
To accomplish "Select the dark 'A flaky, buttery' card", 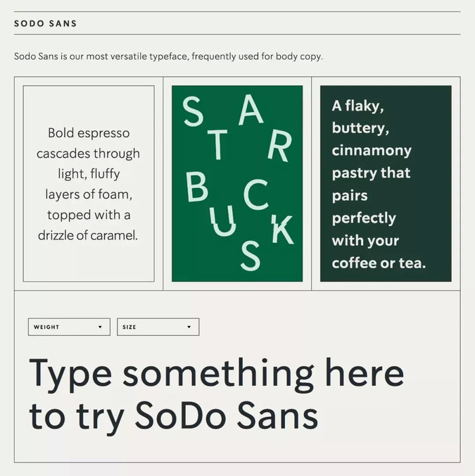I will (386, 183).
